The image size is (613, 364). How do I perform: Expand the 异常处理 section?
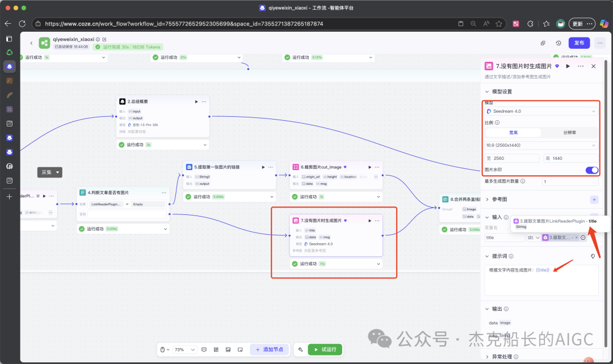[x=487, y=357]
